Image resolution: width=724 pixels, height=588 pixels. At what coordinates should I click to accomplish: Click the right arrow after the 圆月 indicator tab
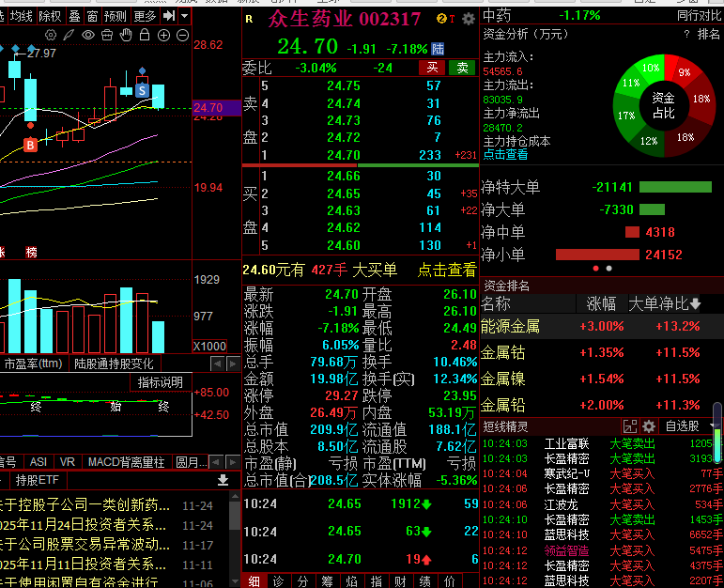coord(233,462)
